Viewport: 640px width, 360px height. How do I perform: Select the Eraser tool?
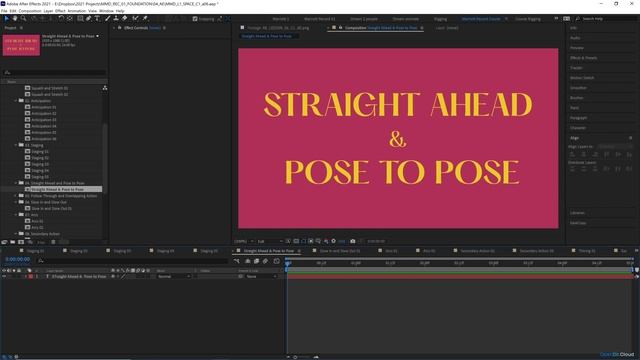click(x=124, y=18)
